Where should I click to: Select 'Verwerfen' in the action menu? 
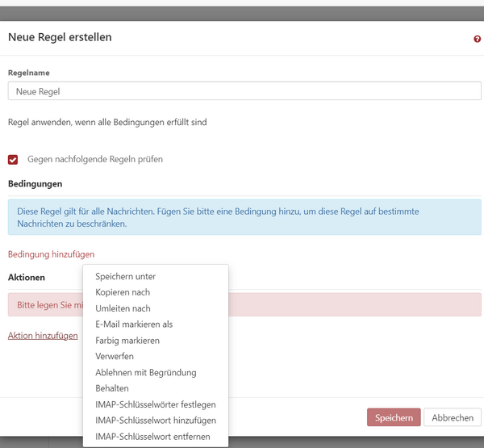pos(115,356)
